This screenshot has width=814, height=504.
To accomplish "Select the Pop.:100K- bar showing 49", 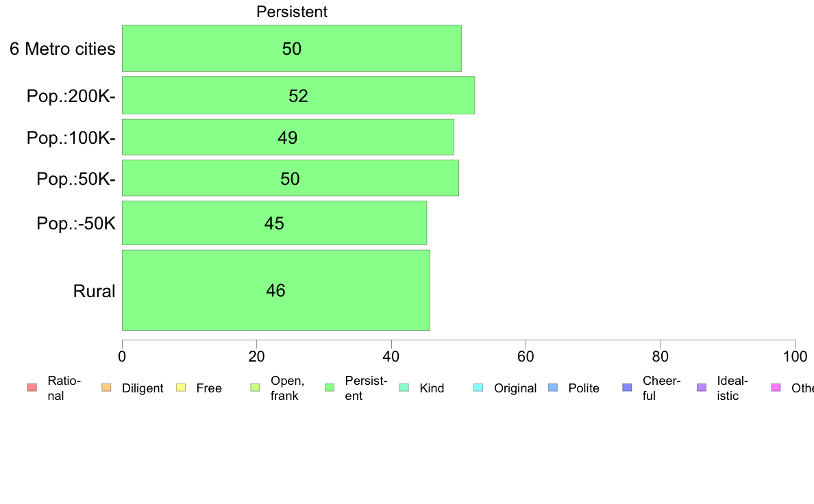I will [288, 137].
